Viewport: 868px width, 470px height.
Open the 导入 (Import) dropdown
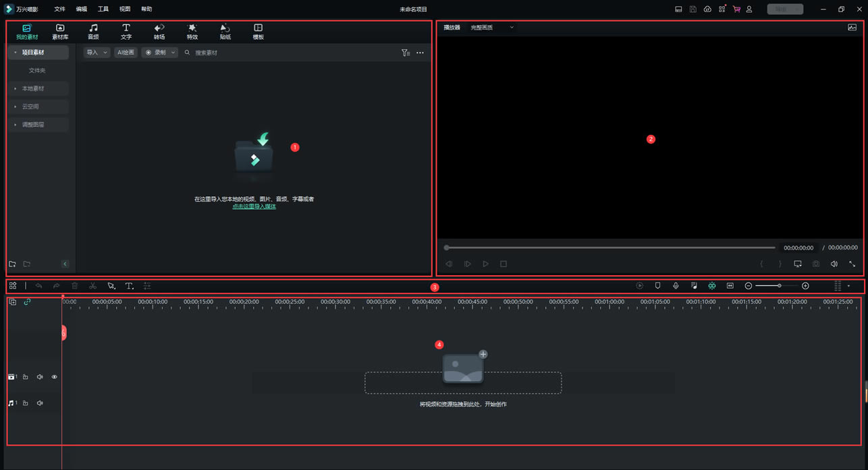(x=97, y=53)
